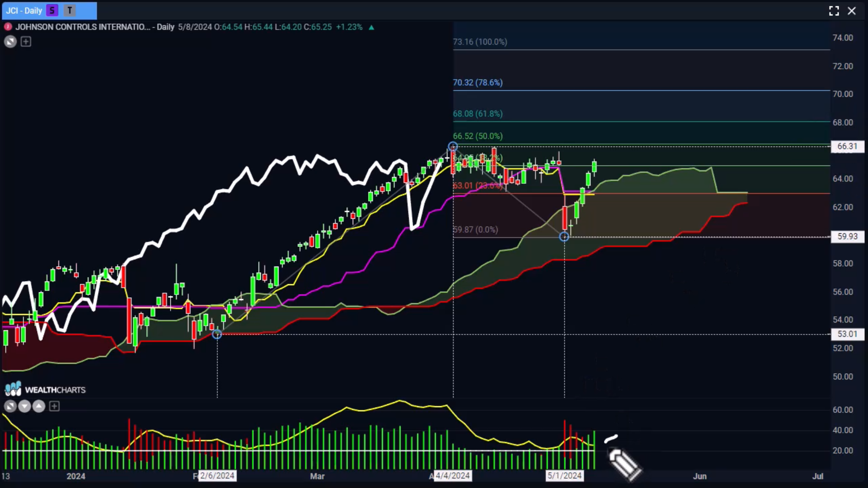Click the 2024 label on the time axis
The width and height of the screenshot is (868, 488).
tap(75, 476)
